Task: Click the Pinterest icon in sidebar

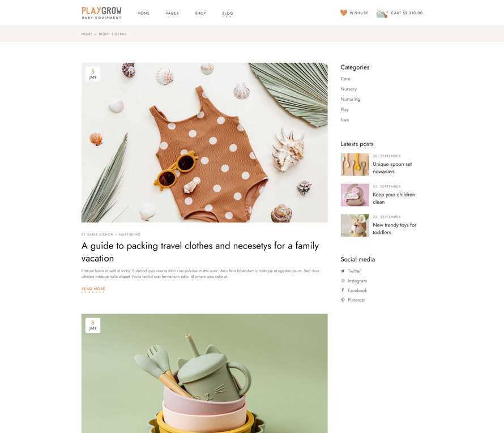Action: [x=343, y=300]
